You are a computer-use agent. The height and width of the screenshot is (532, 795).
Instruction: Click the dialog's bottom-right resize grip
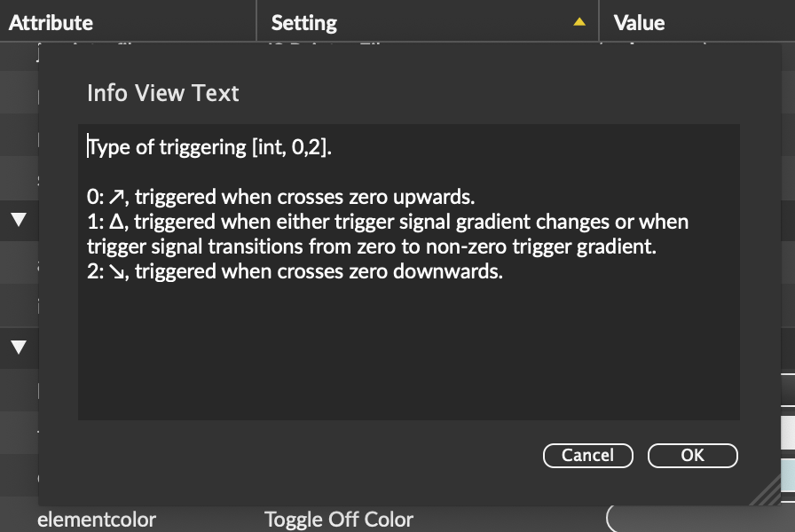pos(770,494)
